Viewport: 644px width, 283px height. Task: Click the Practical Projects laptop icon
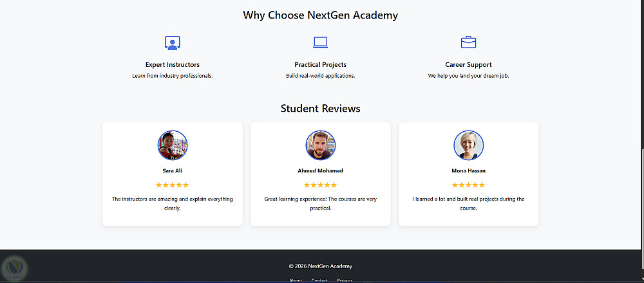point(320,43)
